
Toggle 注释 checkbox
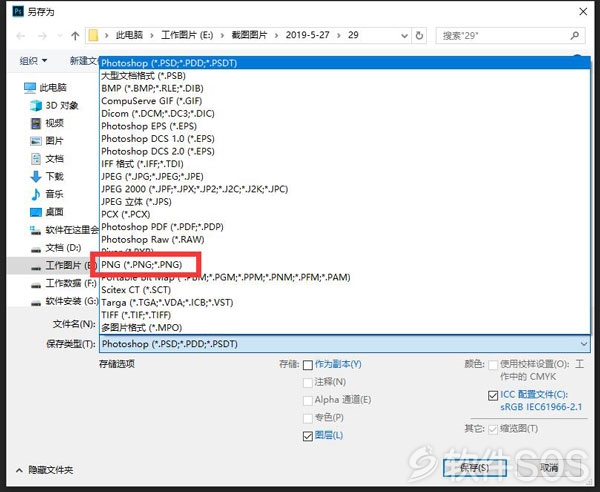[x=308, y=382]
